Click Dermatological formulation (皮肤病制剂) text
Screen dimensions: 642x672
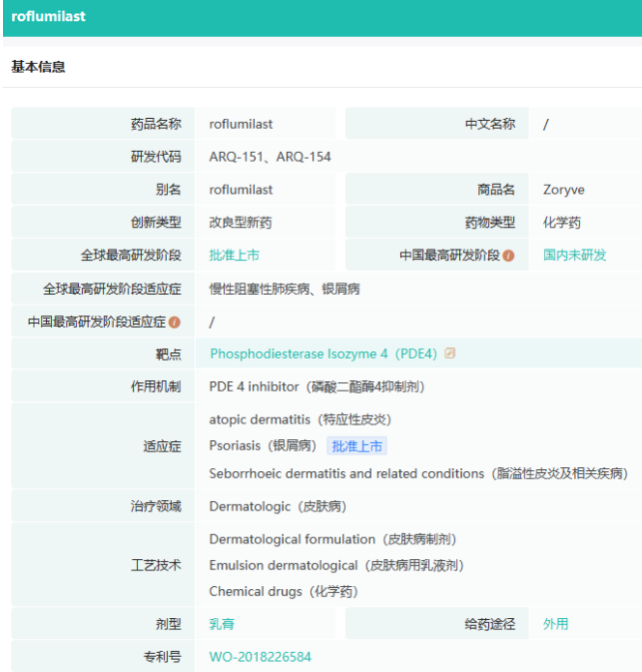(332, 539)
